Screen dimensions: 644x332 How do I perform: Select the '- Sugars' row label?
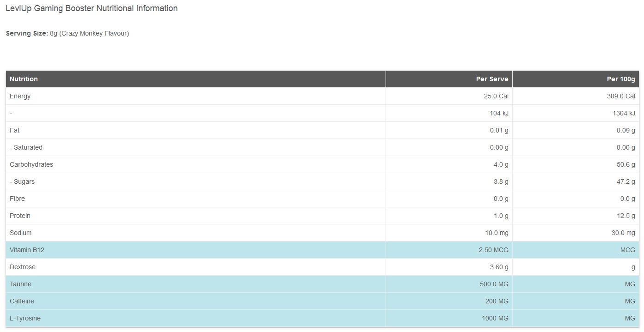tap(22, 181)
